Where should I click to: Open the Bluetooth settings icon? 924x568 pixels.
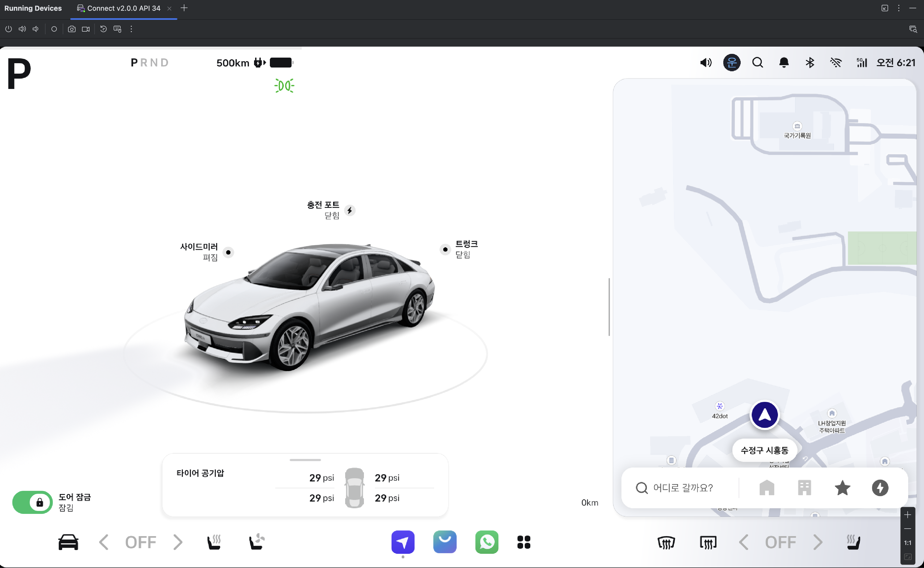809,62
